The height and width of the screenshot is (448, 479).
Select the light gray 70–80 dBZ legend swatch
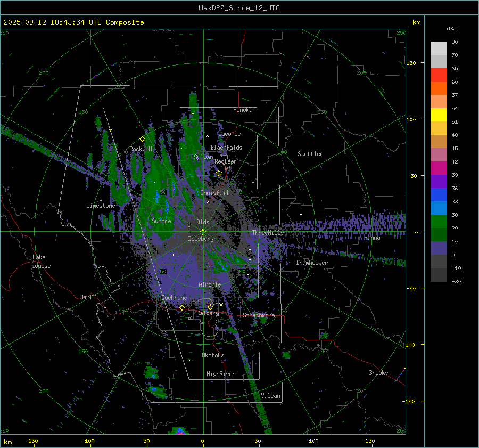click(439, 48)
